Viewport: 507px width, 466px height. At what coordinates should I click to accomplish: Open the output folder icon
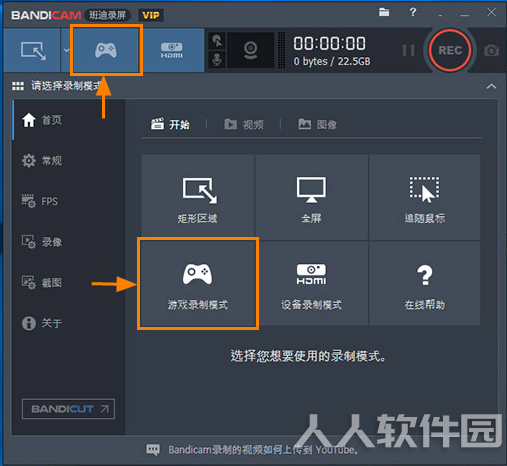coord(384,13)
